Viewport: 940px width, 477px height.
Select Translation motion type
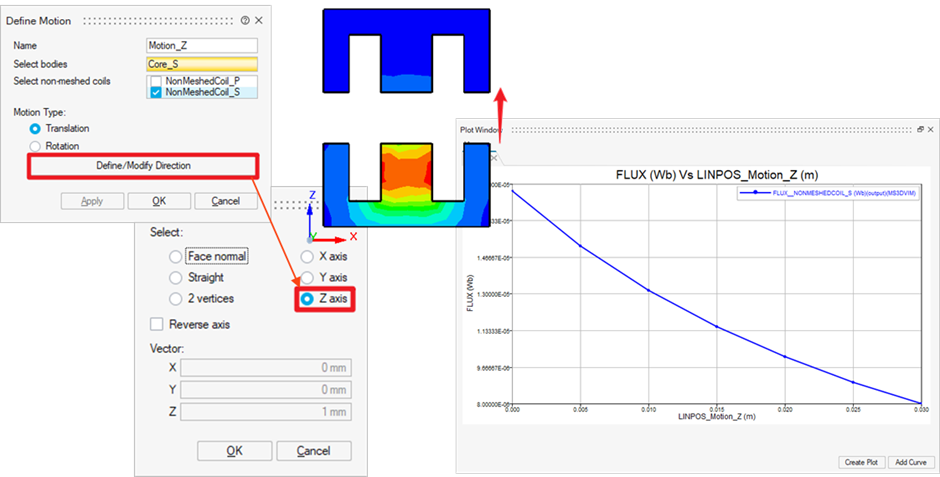click(x=35, y=129)
